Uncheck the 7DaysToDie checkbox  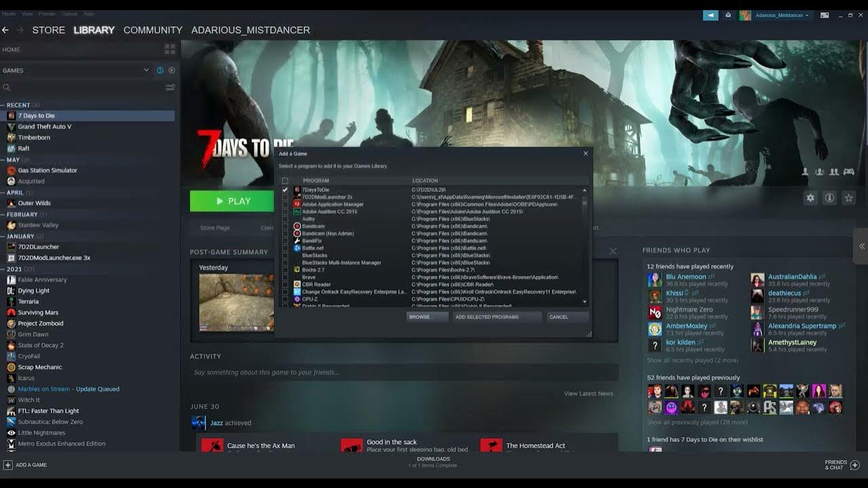[x=285, y=190]
